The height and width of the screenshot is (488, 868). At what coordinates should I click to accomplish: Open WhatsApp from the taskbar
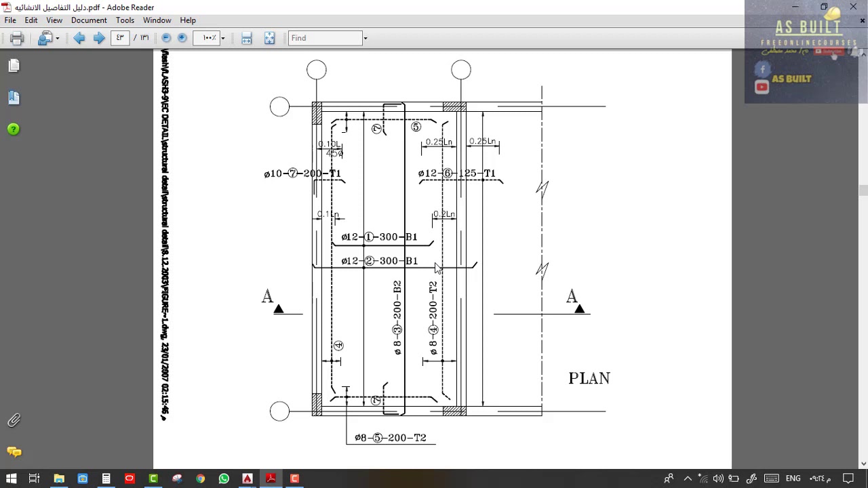(224, 479)
